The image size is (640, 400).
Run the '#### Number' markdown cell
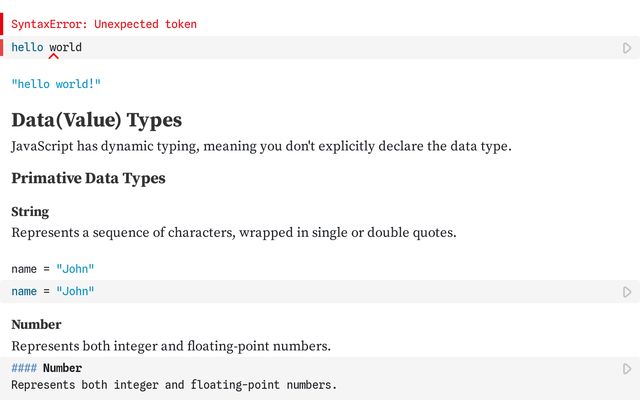627,369
